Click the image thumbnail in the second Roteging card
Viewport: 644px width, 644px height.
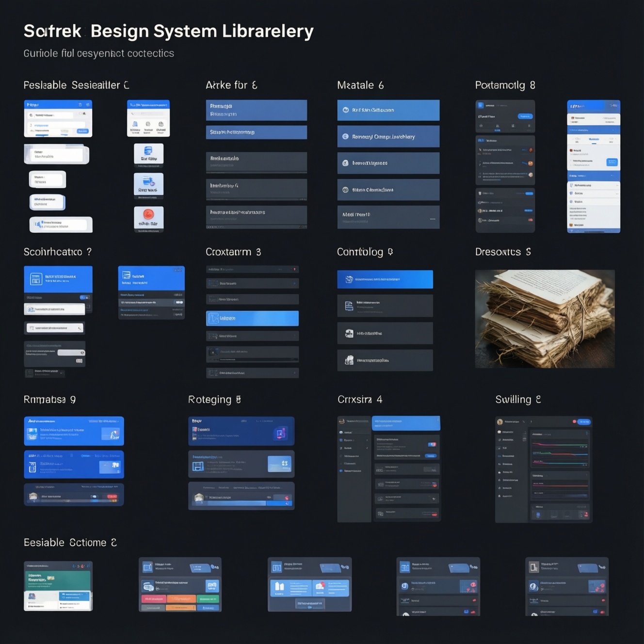tap(279, 464)
